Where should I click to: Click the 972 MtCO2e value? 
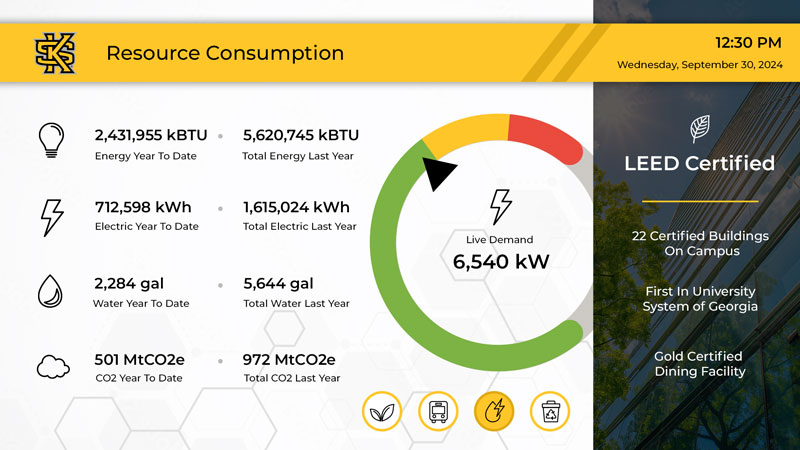pyautogui.click(x=289, y=360)
